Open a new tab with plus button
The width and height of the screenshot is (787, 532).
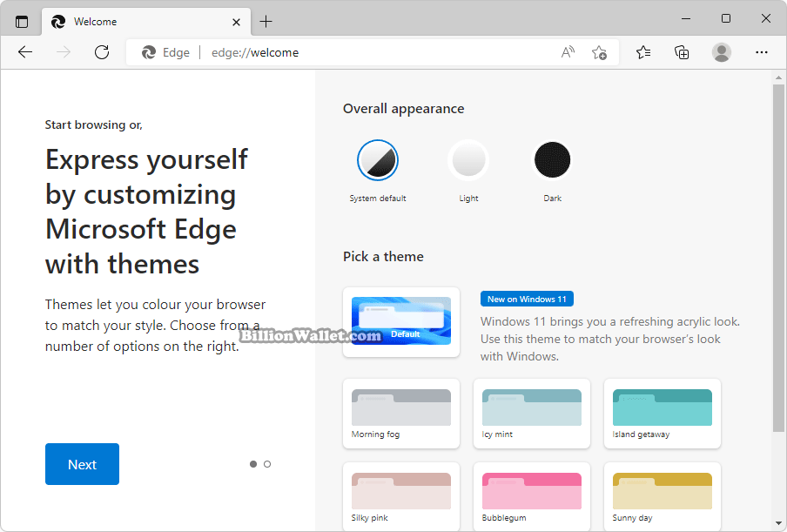coord(266,22)
